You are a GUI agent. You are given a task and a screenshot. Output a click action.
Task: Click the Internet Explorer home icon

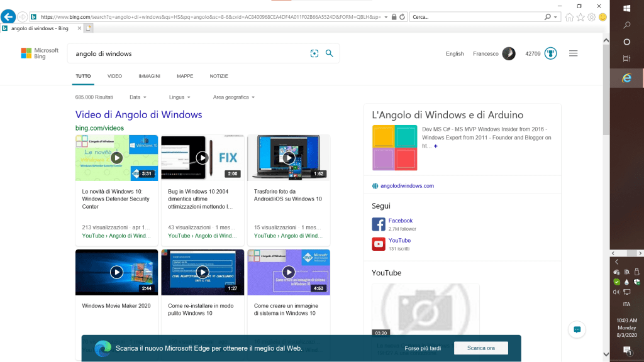[x=569, y=17]
